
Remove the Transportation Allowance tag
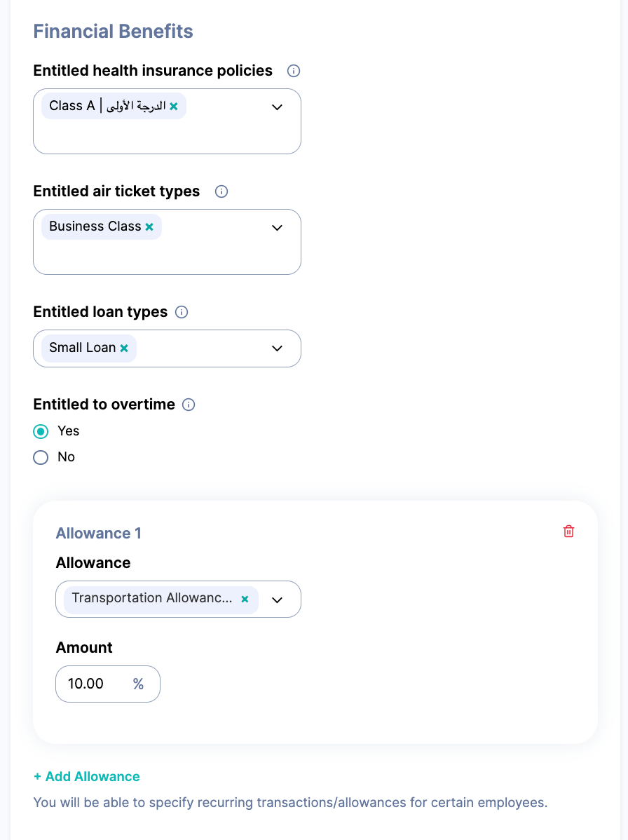tap(245, 599)
